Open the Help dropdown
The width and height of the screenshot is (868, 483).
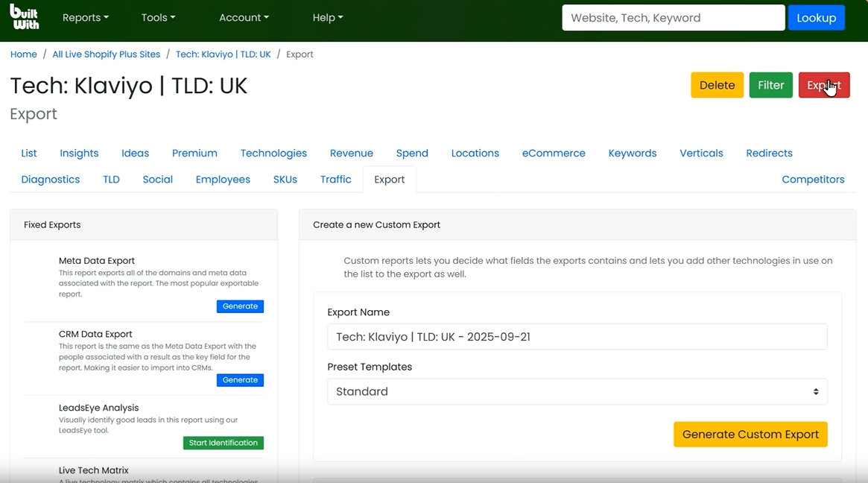pos(328,18)
